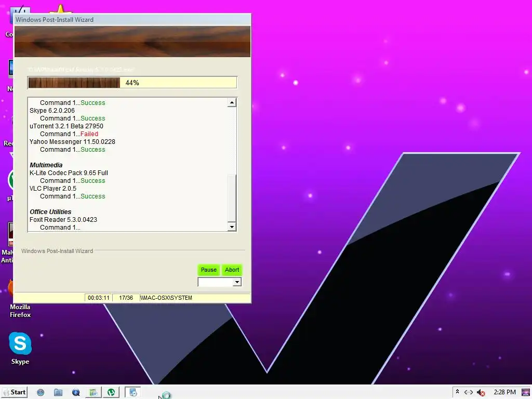Select the Yahoo Messenger 11.50.0228 line
This screenshot has width=532, height=399.
pos(72,142)
